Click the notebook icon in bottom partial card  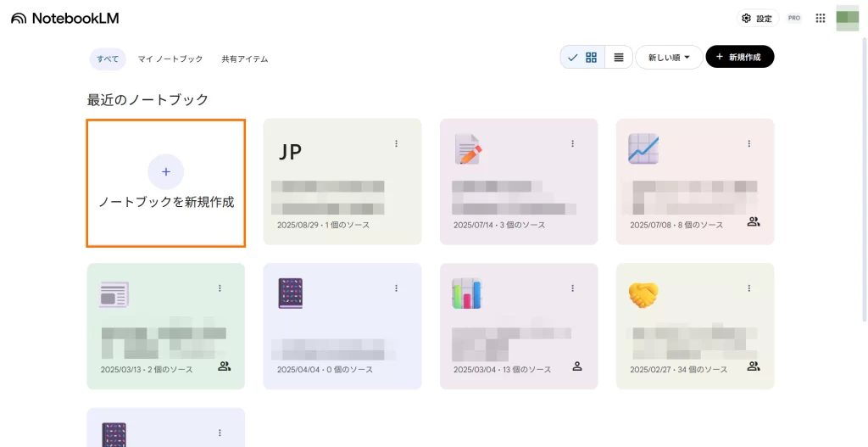[114, 435]
